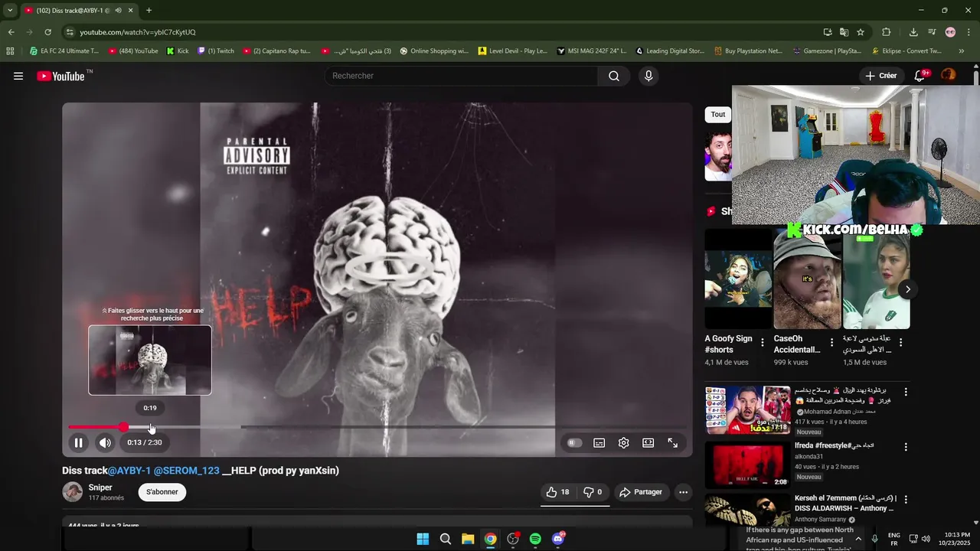Go back in the browser
This screenshot has width=980, height=551.
point(11,32)
